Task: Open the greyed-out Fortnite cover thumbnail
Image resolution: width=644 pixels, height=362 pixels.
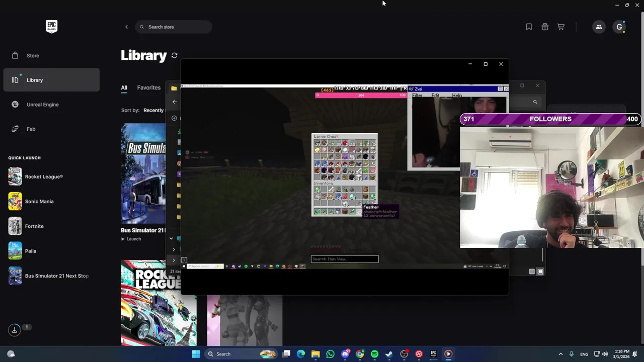Action: 245,320
